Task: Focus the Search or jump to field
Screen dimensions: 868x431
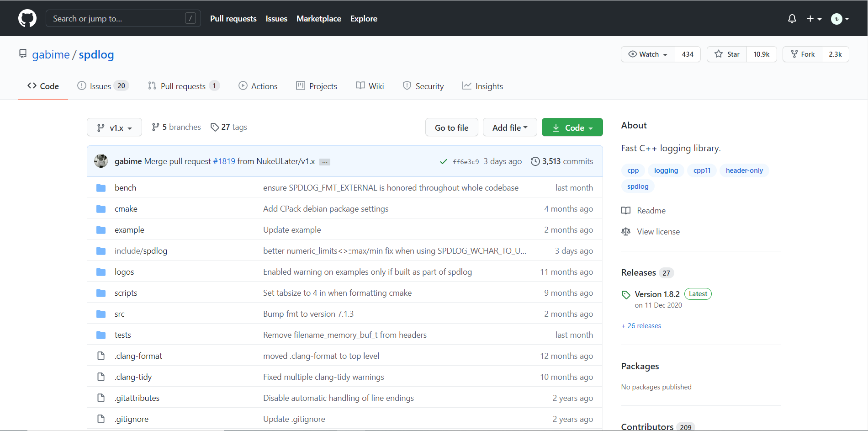Action: (x=123, y=18)
